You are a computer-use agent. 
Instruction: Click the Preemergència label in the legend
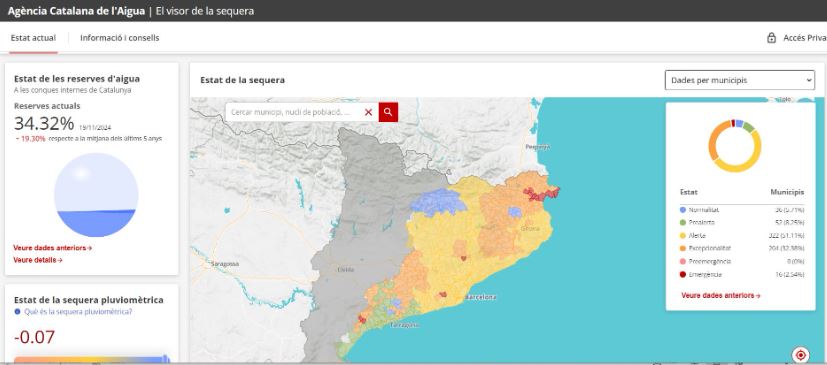point(710,261)
